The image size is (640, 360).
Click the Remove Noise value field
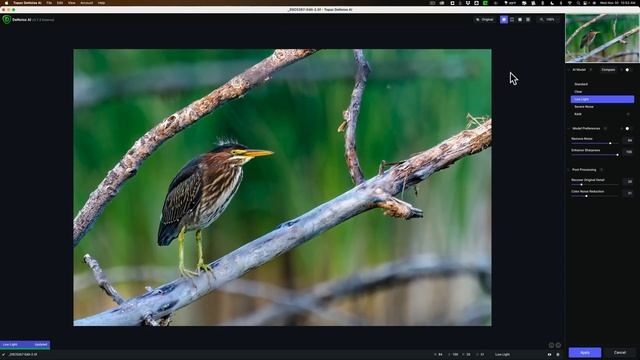point(629,140)
